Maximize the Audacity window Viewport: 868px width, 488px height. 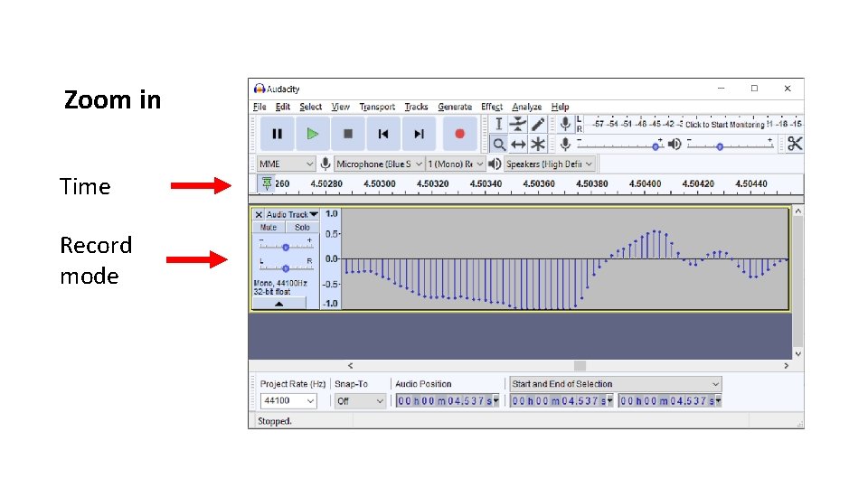pos(754,89)
